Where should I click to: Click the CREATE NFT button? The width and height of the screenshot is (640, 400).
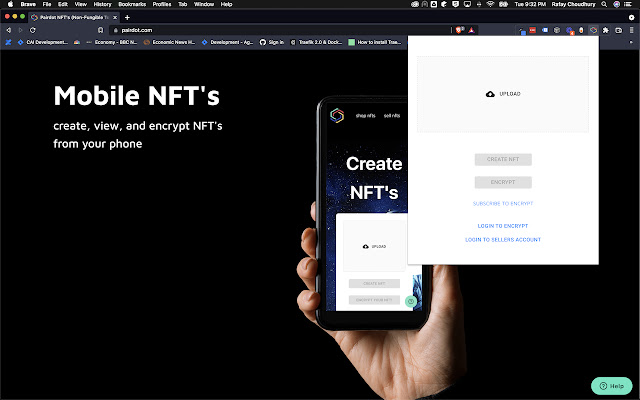503,160
